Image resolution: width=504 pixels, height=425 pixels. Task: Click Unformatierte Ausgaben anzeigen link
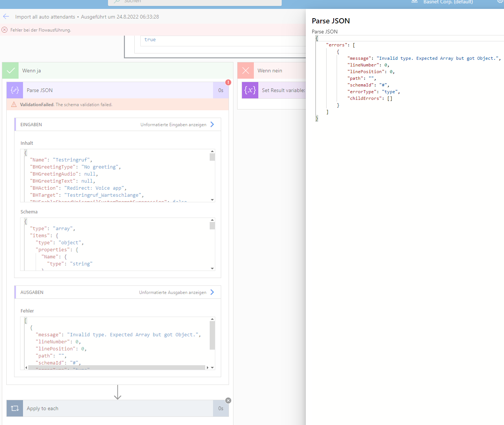click(173, 292)
